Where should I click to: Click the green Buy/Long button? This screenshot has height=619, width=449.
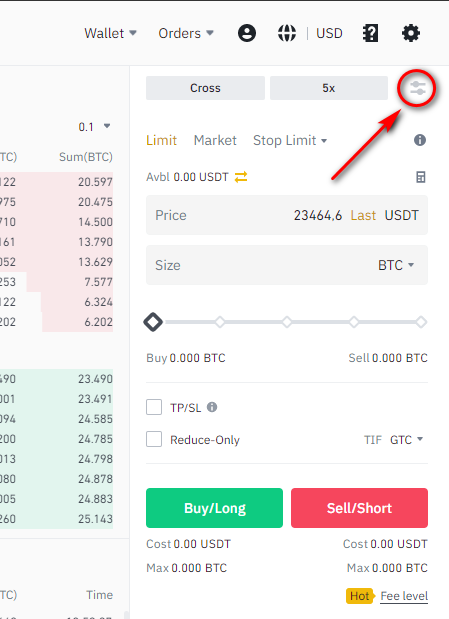[214, 508]
